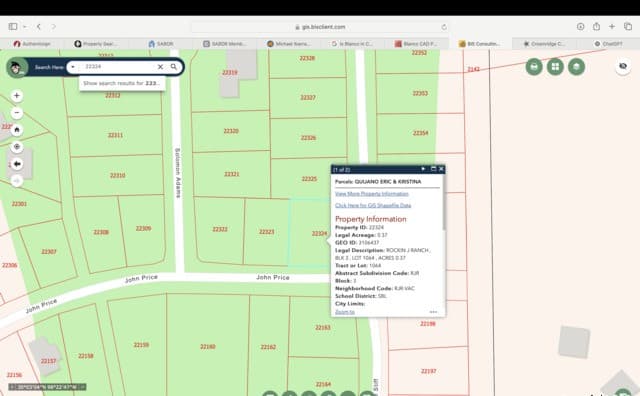
Task: Open the popup three-dot actions menu
Action: [x=433, y=312]
